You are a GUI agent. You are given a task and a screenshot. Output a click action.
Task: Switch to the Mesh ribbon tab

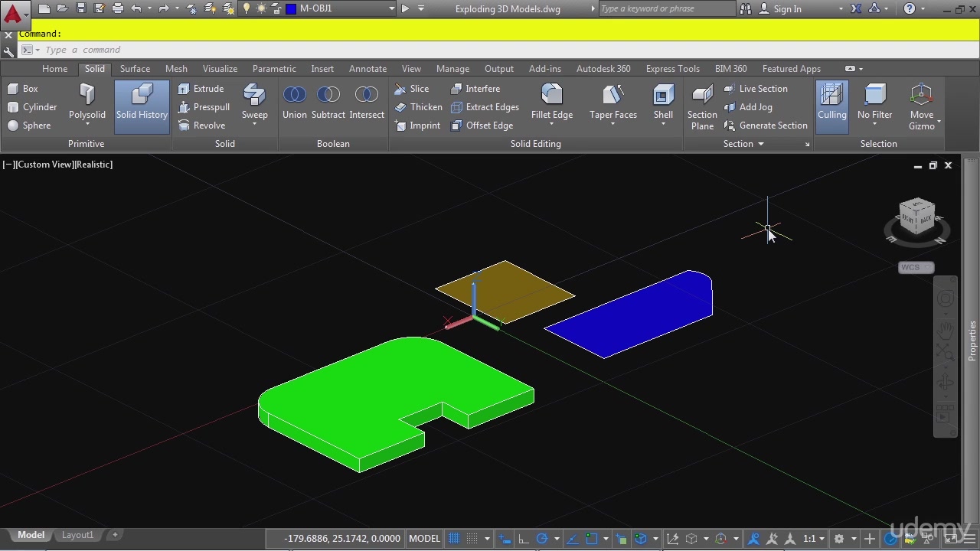coord(176,69)
